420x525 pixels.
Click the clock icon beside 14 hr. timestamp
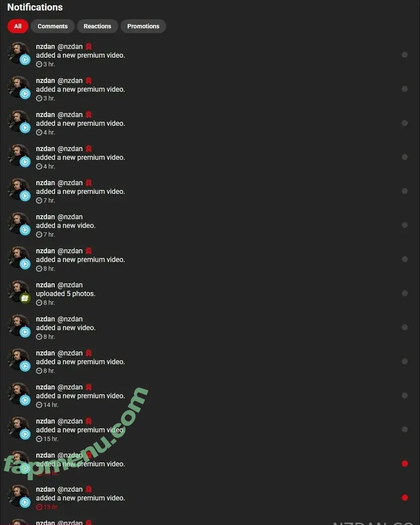(39, 405)
